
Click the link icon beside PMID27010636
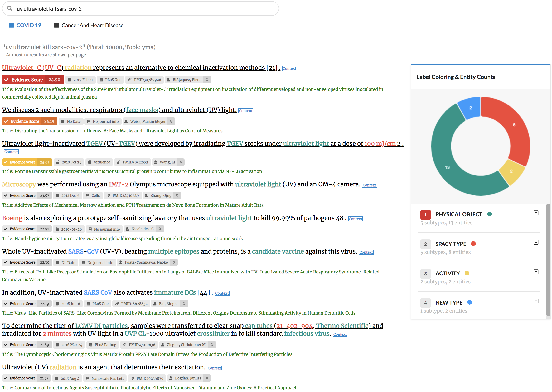coord(125,345)
